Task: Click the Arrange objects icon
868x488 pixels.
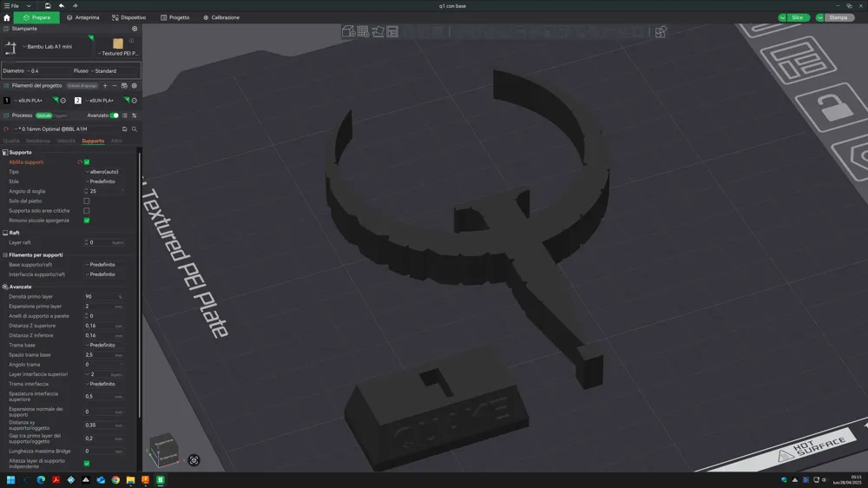Action: click(392, 31)
